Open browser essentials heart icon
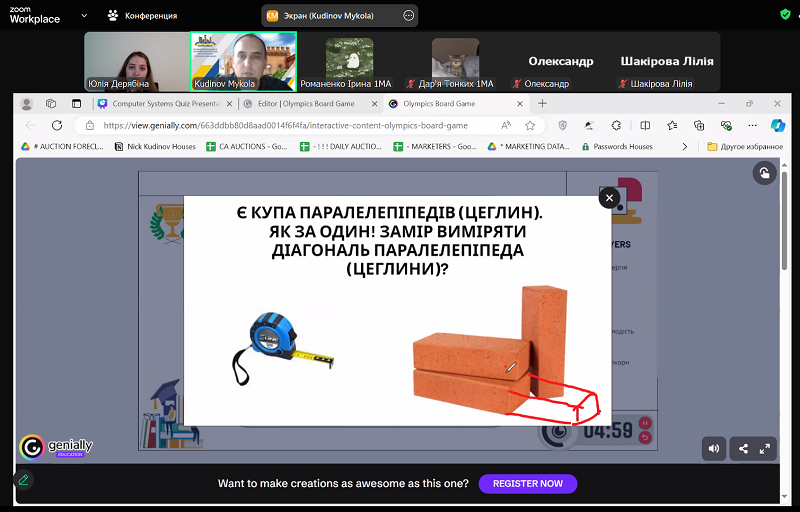Image resolution: width=800 pixels, height=512 pixels. [726, 125]
